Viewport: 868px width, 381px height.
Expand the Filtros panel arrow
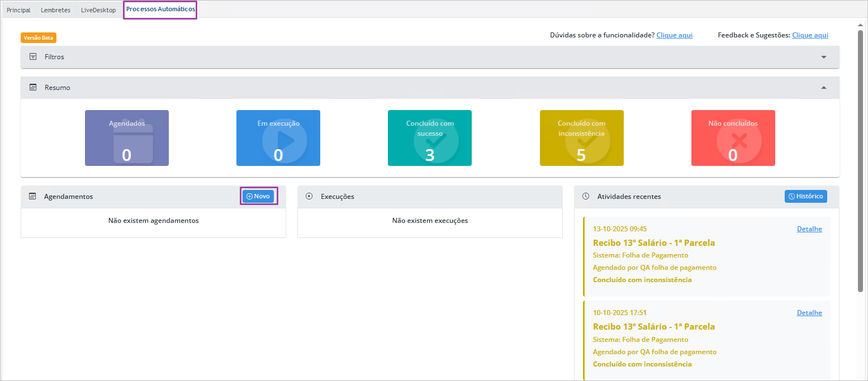pyautogui.click(x=823, y=57)
